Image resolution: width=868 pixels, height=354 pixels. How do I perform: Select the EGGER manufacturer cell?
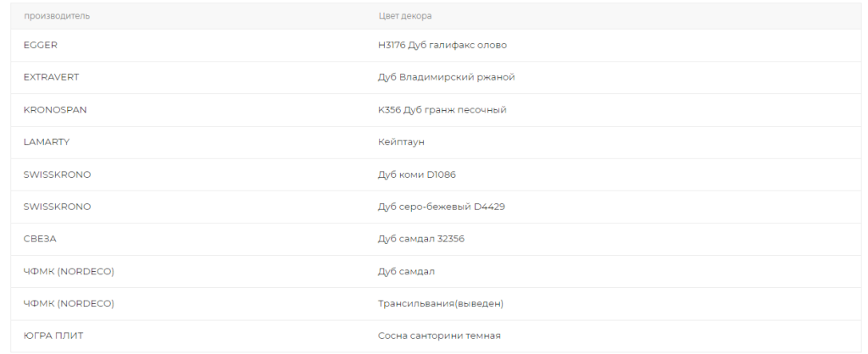[x=41, y=46]
